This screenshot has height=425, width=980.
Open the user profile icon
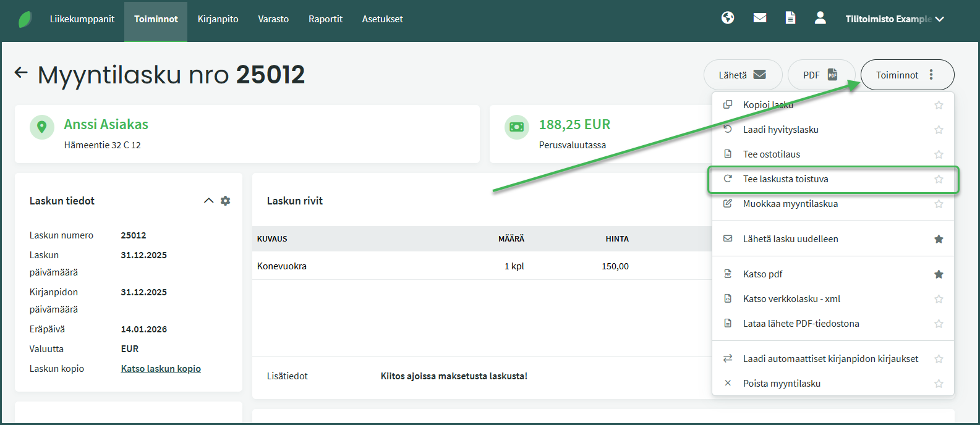(x=820, y=18)
